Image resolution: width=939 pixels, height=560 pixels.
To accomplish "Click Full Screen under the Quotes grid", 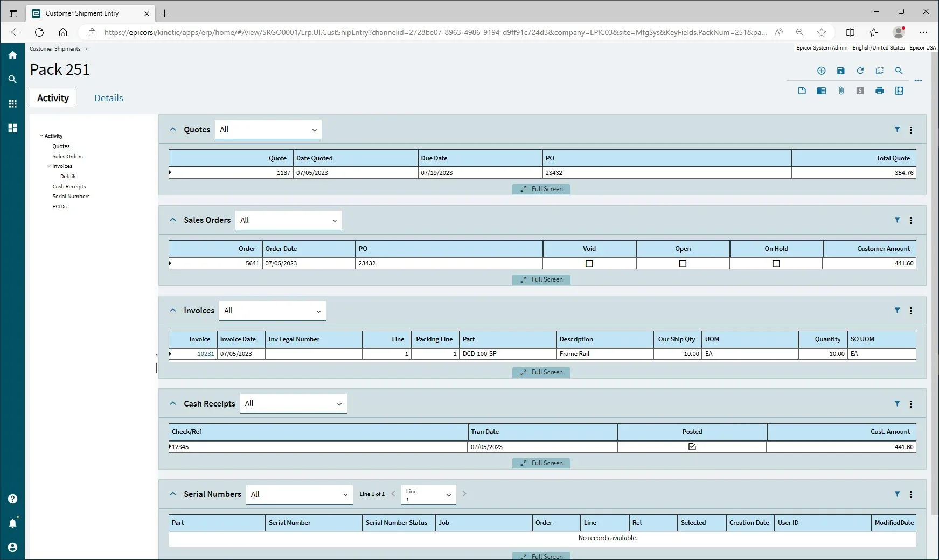I will [x=541, y=189].
